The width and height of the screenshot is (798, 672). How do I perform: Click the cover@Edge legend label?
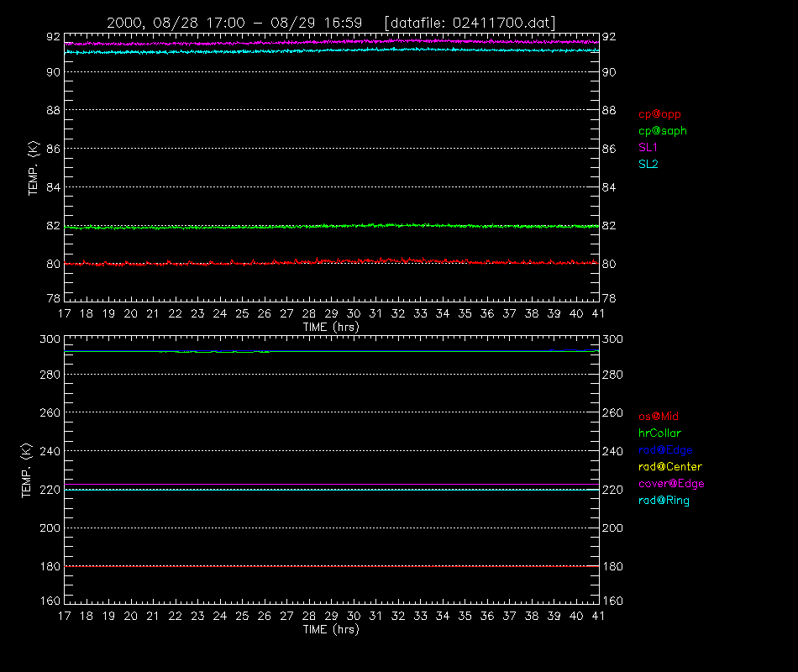click(671, 484)
